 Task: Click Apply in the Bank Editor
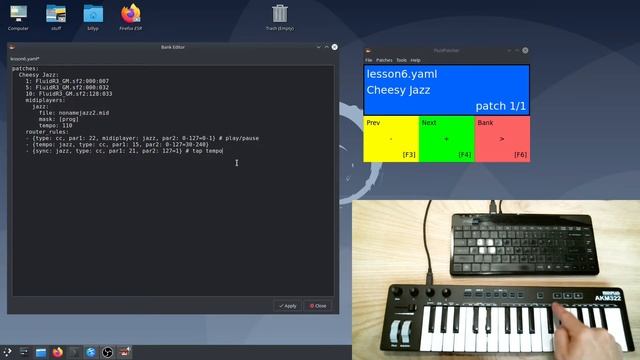click(x=288, y=306)
